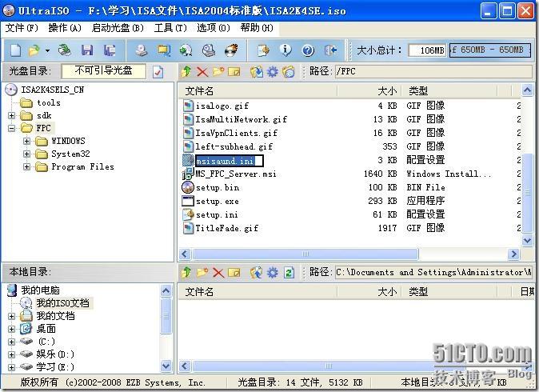Click the Help question mark icon
The height and width of the screenshot is (392, 539).
point(308,51)
